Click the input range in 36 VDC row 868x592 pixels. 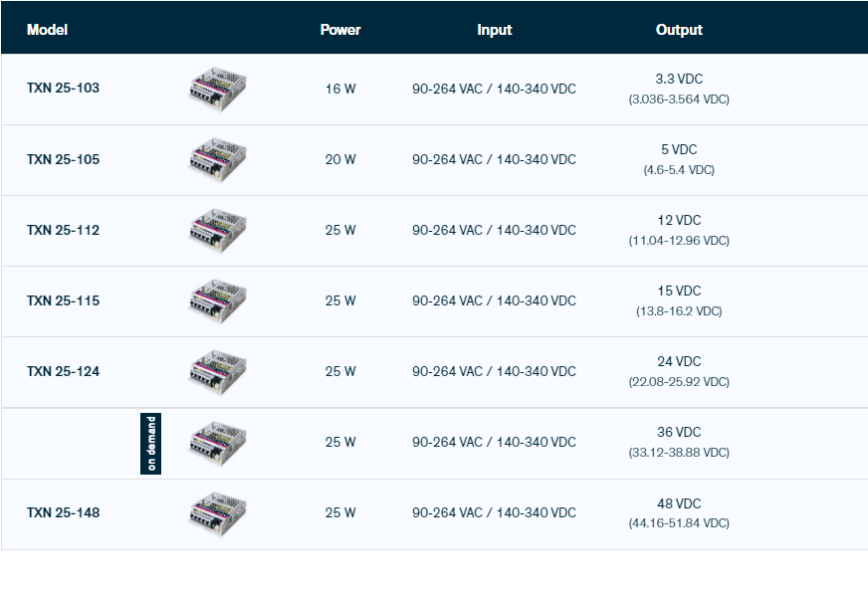[x=495, y=442]
